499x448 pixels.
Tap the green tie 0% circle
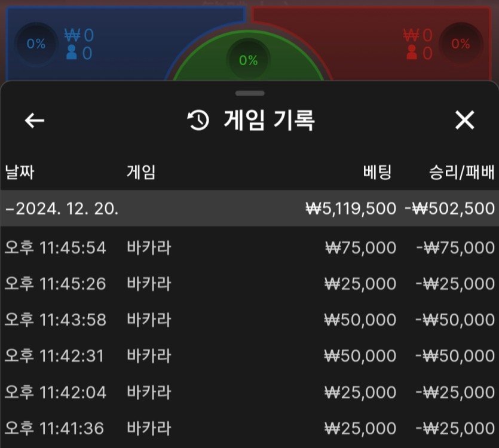coord(249,60)
